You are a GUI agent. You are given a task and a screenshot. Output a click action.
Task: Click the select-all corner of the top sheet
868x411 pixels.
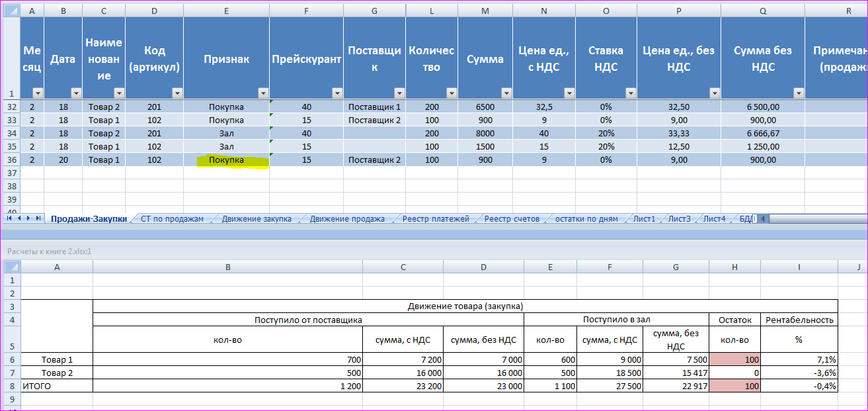tap(11, 11)
